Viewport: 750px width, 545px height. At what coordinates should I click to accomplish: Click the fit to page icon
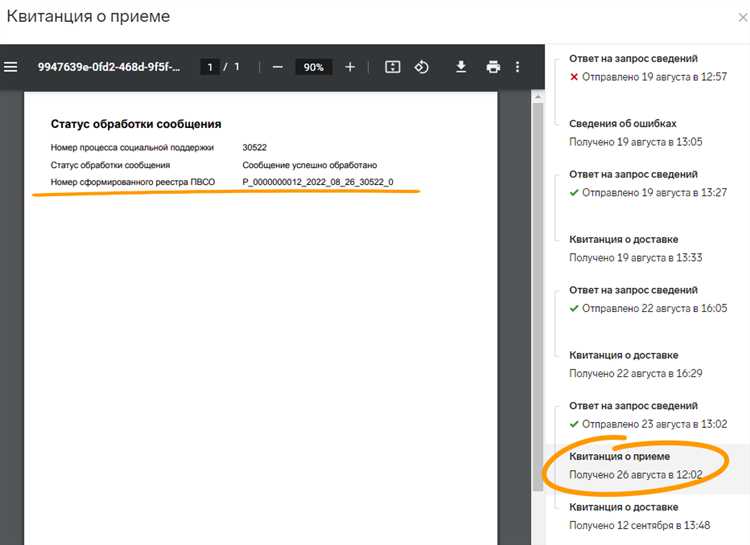[392, 67]
